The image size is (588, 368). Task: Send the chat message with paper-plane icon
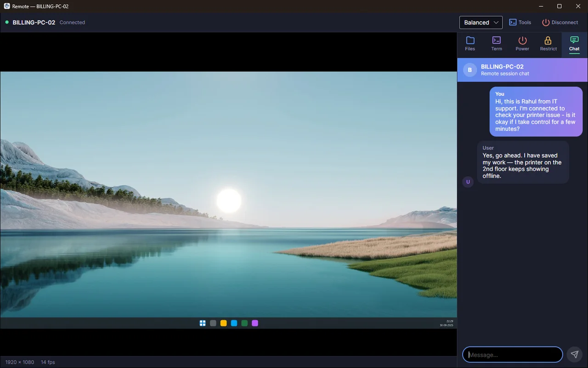[575, 355]
